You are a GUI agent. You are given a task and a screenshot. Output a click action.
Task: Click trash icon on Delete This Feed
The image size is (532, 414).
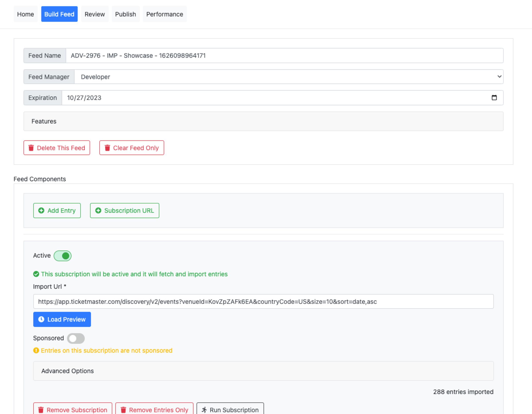[x=31, y=148]
